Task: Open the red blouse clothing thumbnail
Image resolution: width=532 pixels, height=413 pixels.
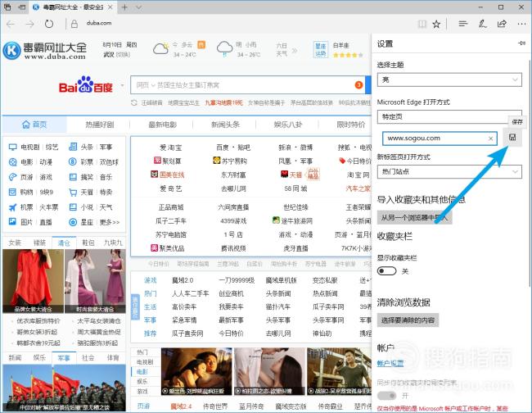Action: (x=33, y=281)
